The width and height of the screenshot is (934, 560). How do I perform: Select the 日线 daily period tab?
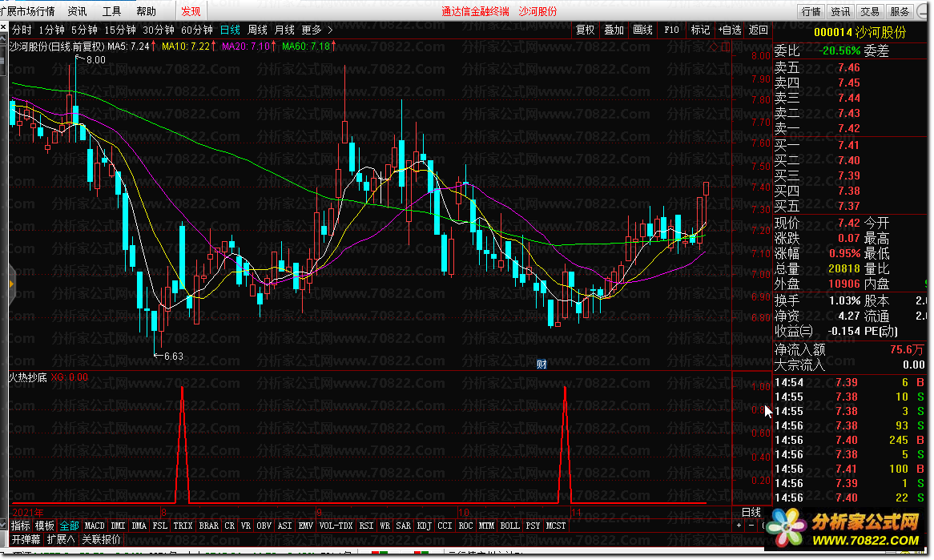pyautogui.click(x=230, y=30)
